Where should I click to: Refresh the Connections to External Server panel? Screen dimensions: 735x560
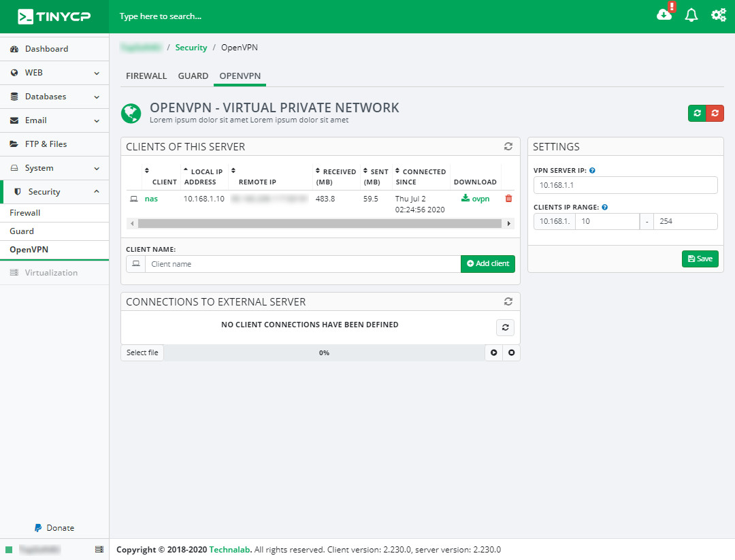508,301
